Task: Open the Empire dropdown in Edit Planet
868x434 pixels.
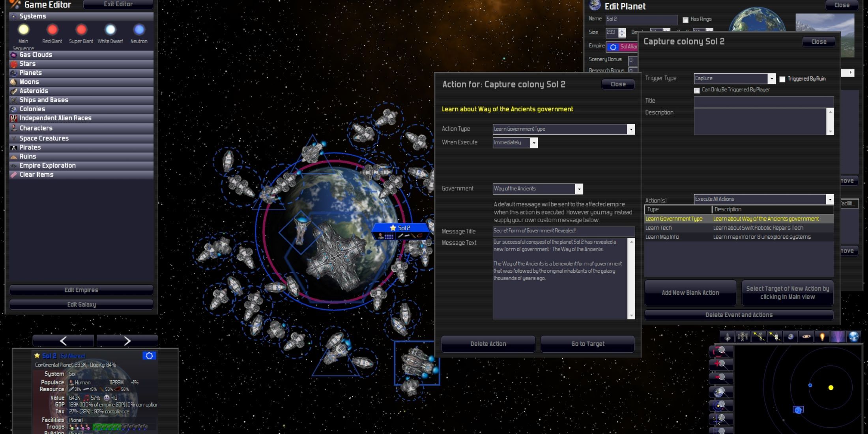Action: [622, 47]
